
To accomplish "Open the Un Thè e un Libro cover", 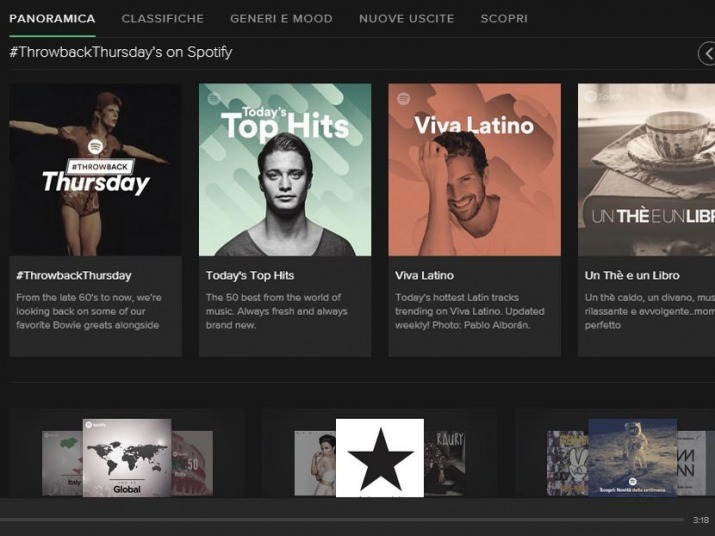I will (646, 170).
